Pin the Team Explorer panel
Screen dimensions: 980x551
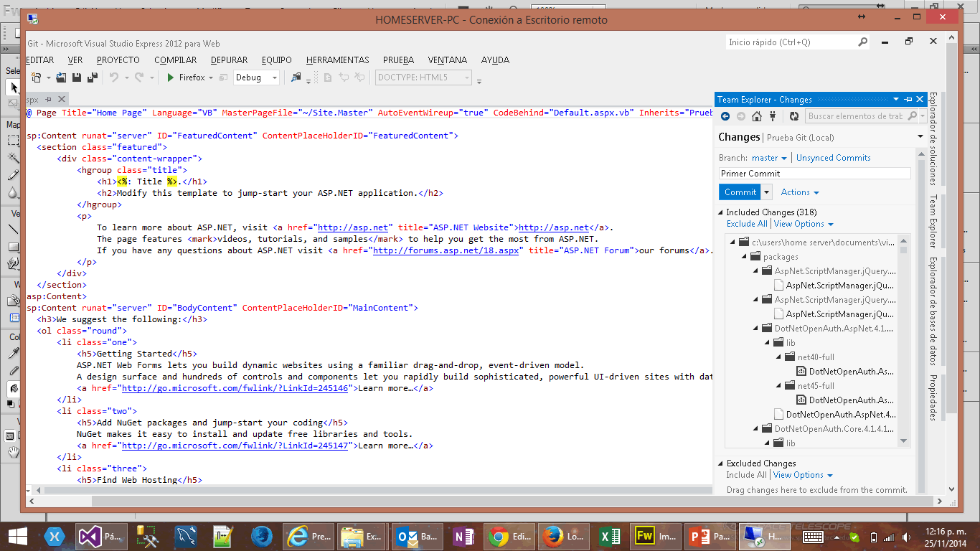[x=908, y=100]
